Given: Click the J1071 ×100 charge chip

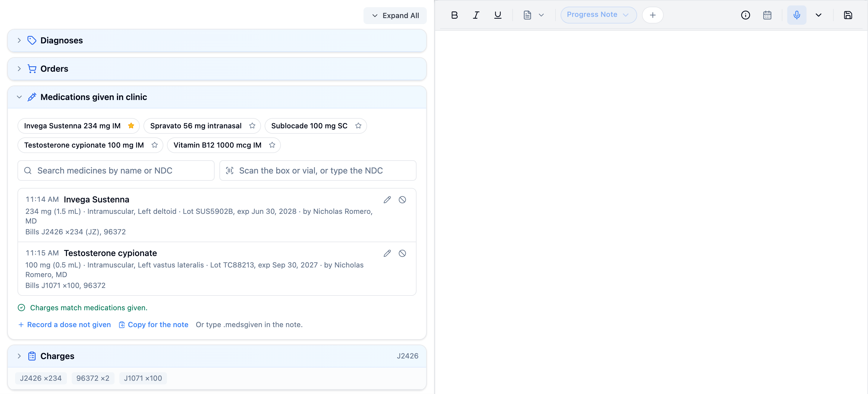Looking at the screenshot, I should 143,378.
